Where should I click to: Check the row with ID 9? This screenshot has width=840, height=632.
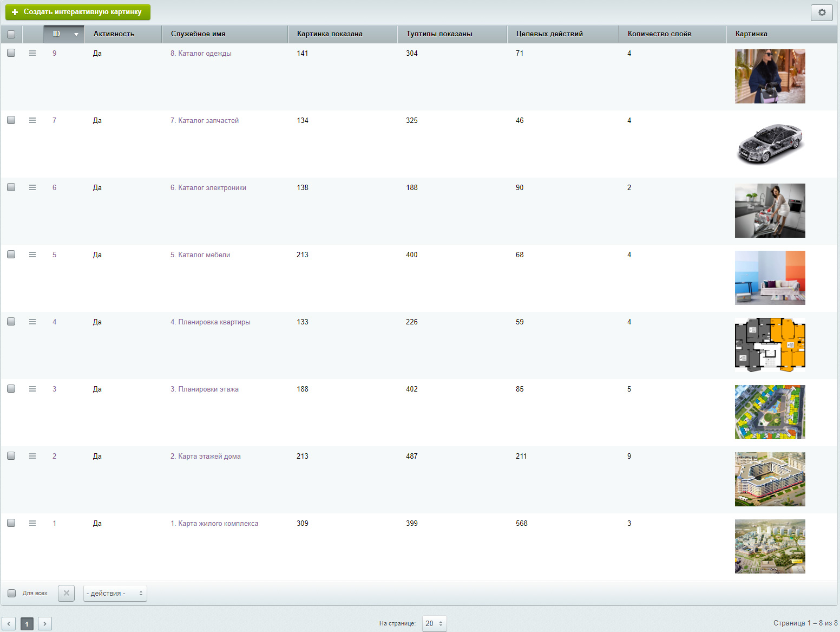(11, 53)
